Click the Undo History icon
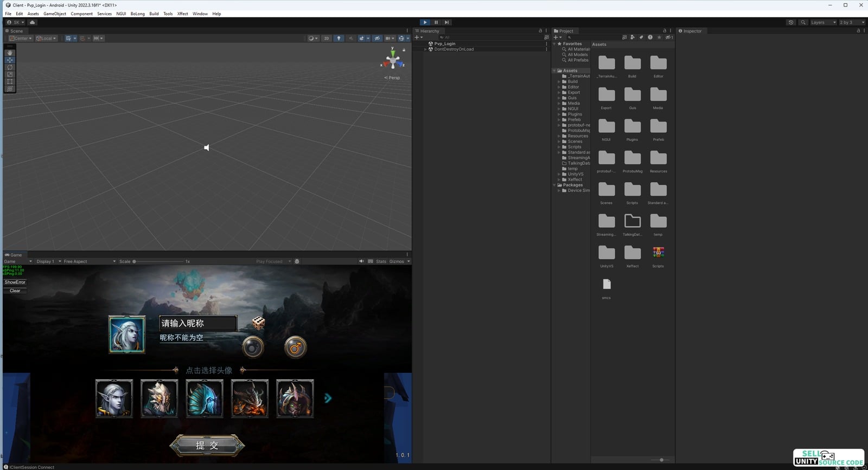 point(791,22)
